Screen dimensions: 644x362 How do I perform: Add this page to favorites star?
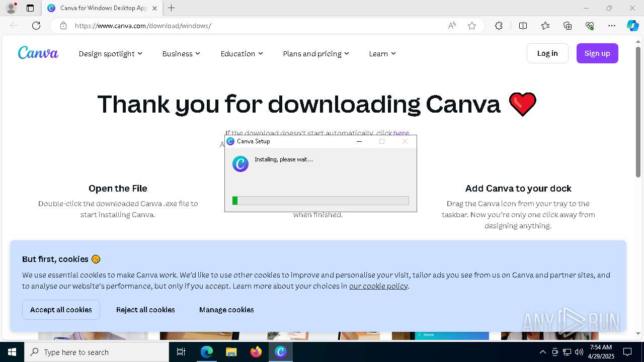tap(472, 26)
